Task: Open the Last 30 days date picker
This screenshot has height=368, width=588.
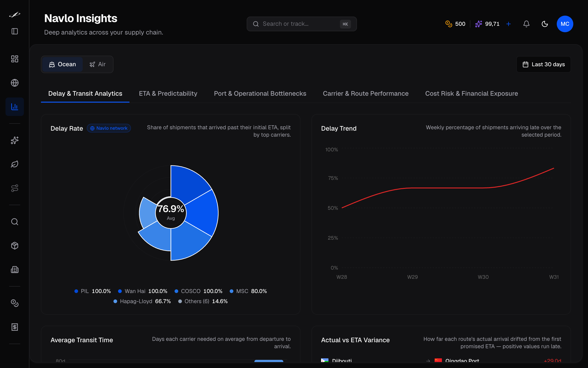Action: tap(543, 64)
